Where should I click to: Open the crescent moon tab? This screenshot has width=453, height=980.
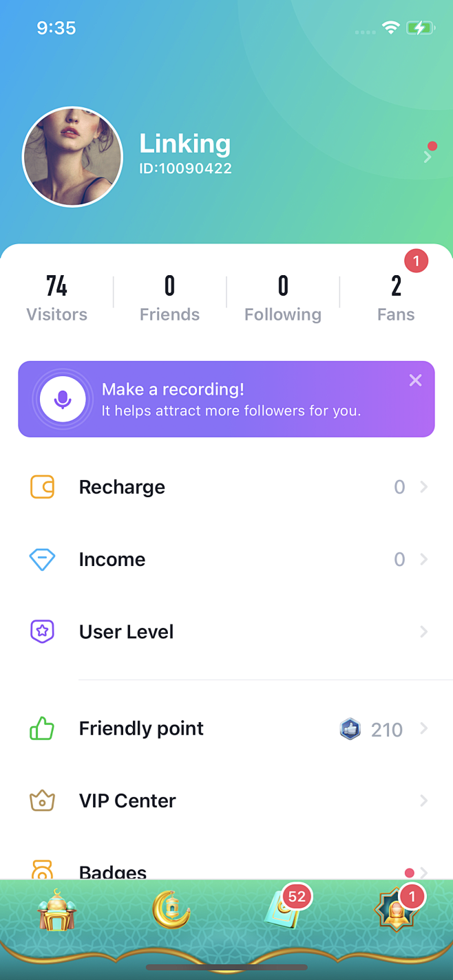171,911
